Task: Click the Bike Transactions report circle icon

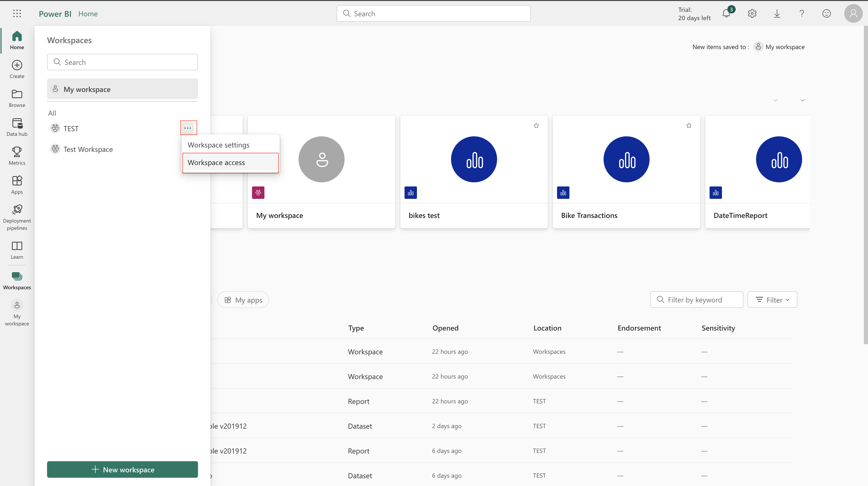Action: coord(626,159)
